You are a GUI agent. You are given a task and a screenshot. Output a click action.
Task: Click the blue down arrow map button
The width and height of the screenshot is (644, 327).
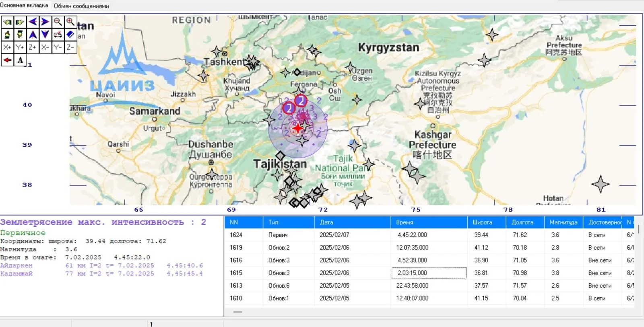point(45,35)
